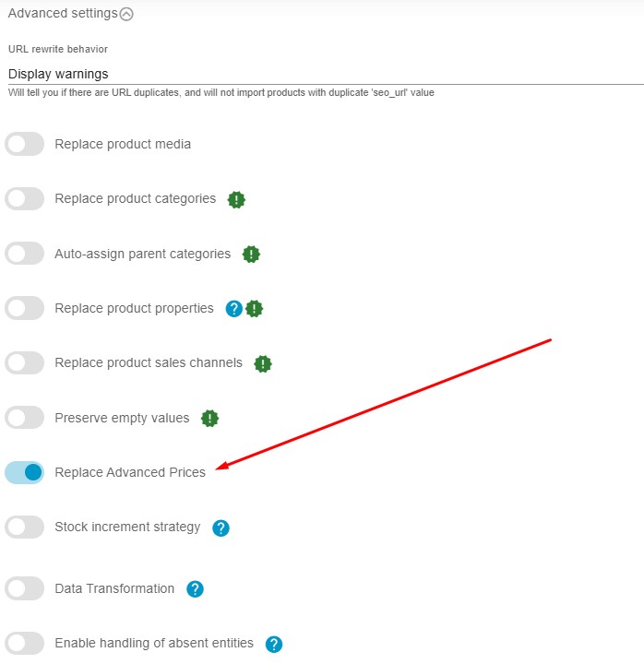Open help icon for Data Transformation
Viewport: 644px width, 664px height.
[195, 589]
